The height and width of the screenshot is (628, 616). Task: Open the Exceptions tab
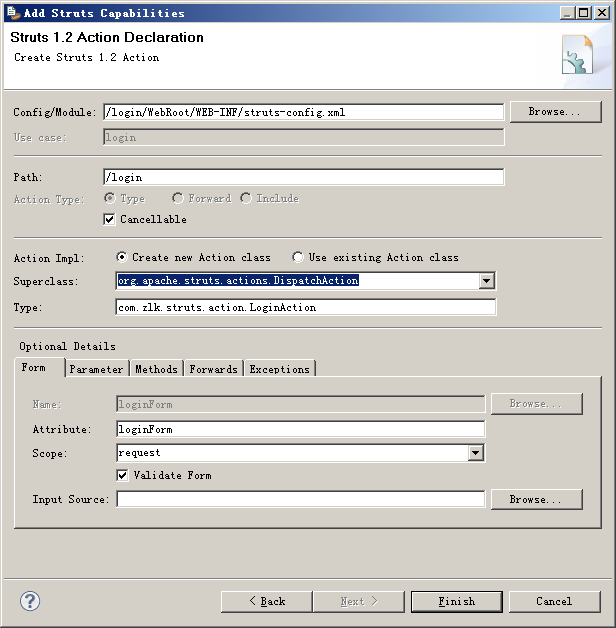tap(280, 369)
